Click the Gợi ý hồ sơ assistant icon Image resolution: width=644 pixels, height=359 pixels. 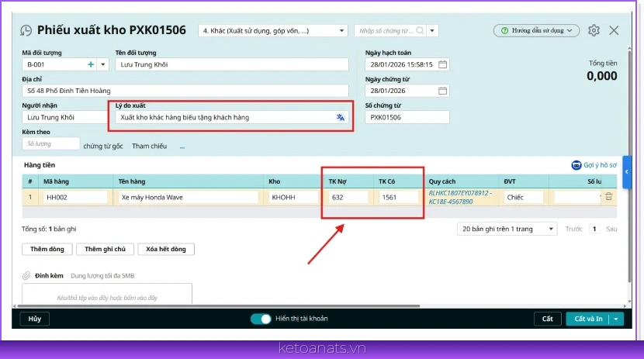coord(576,165)
